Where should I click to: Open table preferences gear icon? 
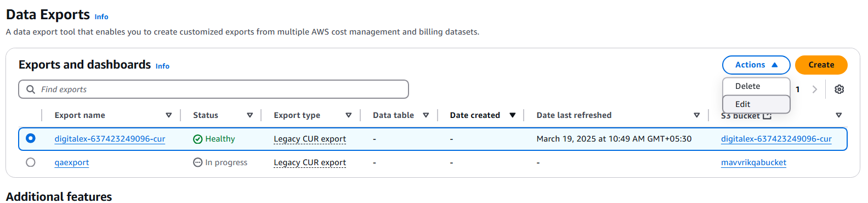coord(839,89)
